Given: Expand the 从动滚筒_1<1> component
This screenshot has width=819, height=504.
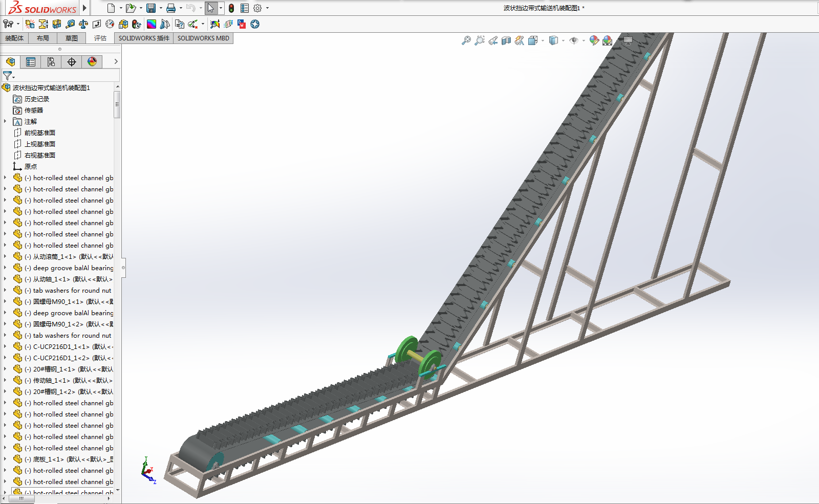Looking at the screenshot, I should (5, 256).
